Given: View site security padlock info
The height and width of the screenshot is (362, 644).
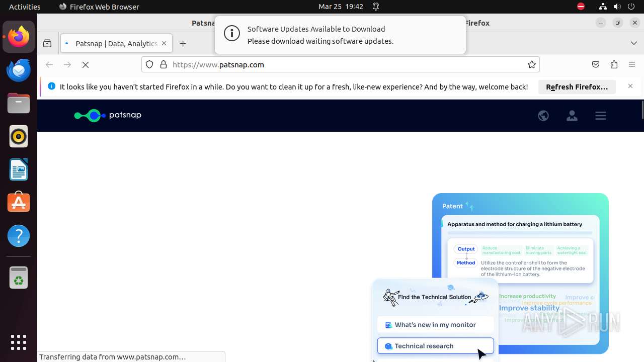Looking at the screenshot, I should pyautogui.click(x=164, y=65).
